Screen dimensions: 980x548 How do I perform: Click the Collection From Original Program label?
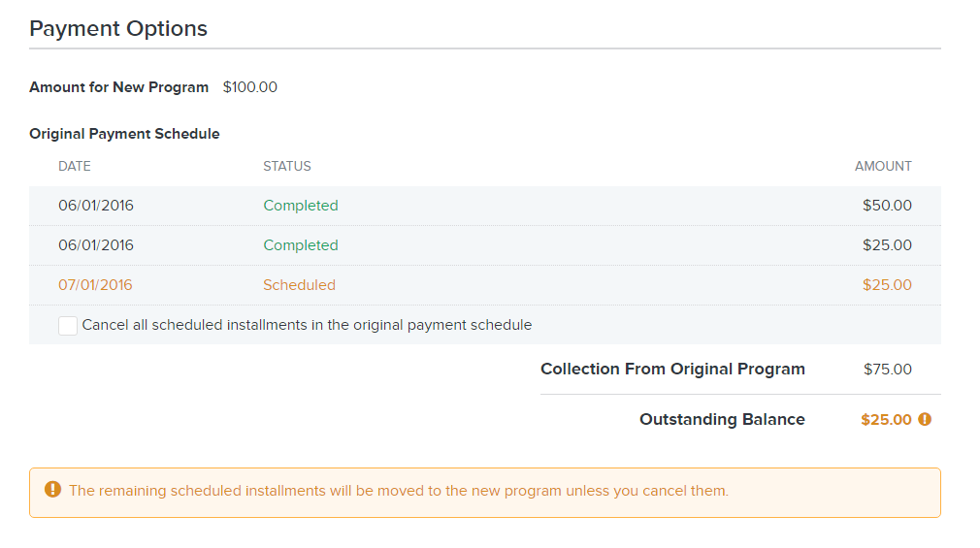point(672,370)
